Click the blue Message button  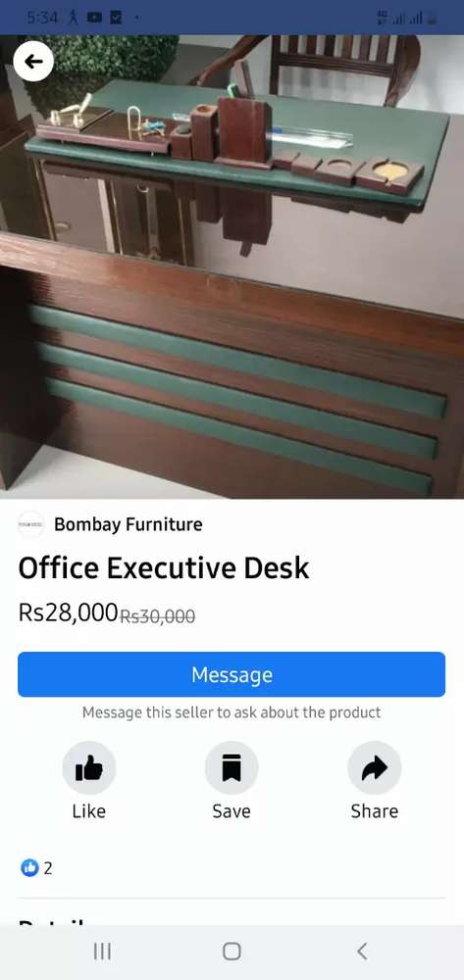(232, 674)
